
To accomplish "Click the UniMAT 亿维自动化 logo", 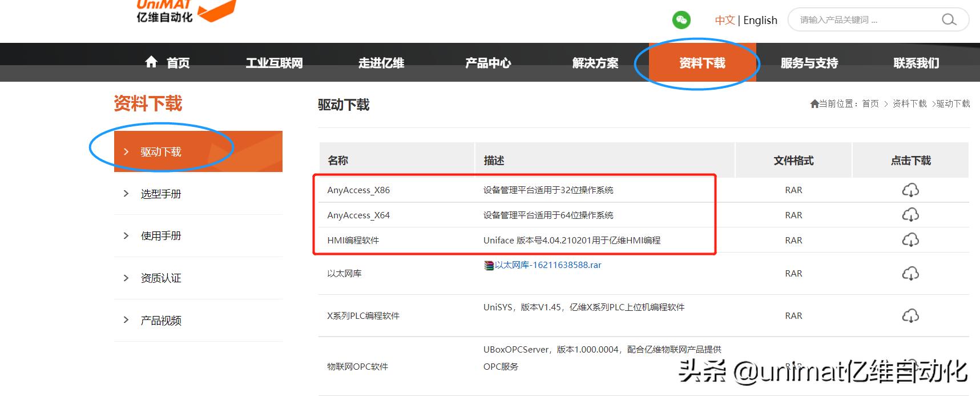I will tap(186, 11).
